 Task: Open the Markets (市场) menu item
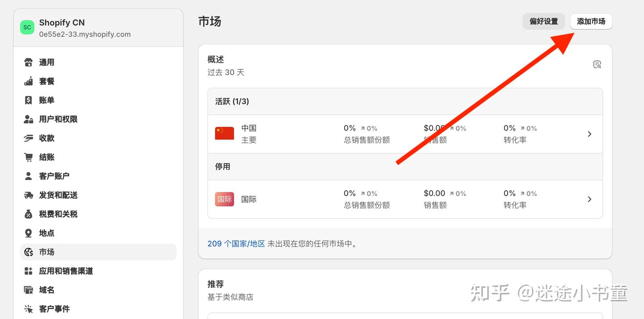tap(47, 252)
